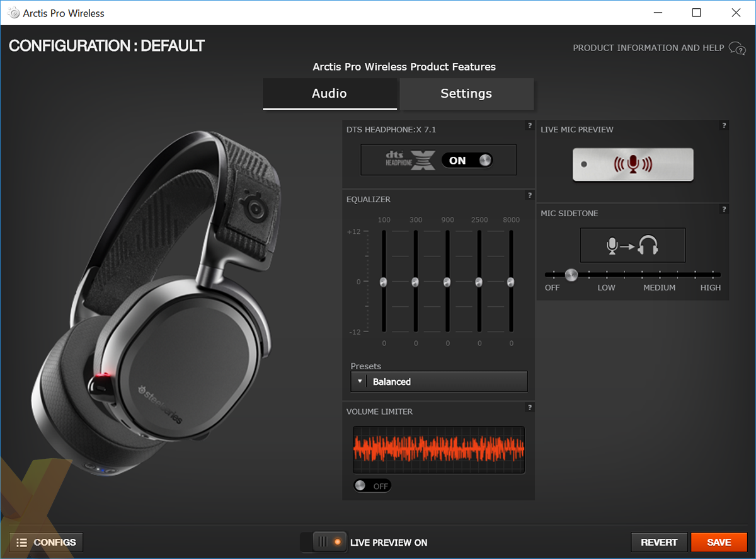Save the configuration
This screenshot has width=756, height=559.
point(719,542)
